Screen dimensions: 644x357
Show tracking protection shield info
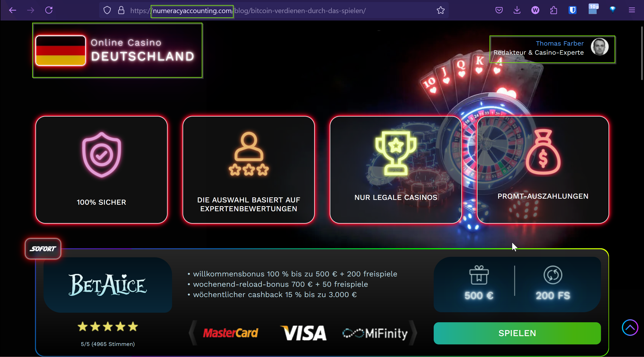coord(107,10)
